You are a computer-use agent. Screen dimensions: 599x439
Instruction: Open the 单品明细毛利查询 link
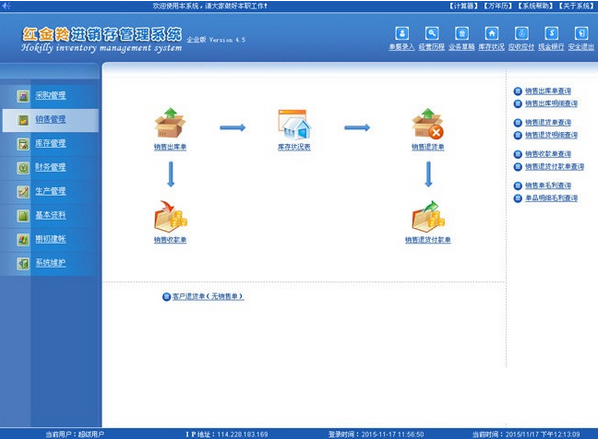pos(551,198)
